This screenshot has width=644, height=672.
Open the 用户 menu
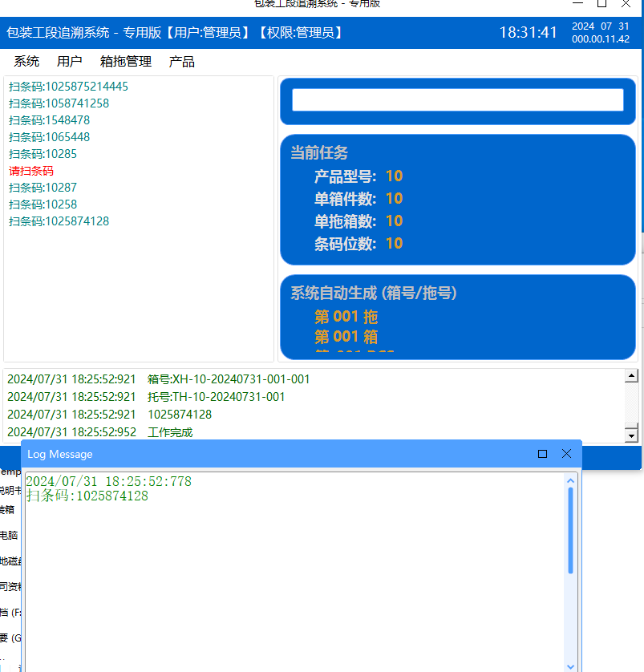(70, 62)
